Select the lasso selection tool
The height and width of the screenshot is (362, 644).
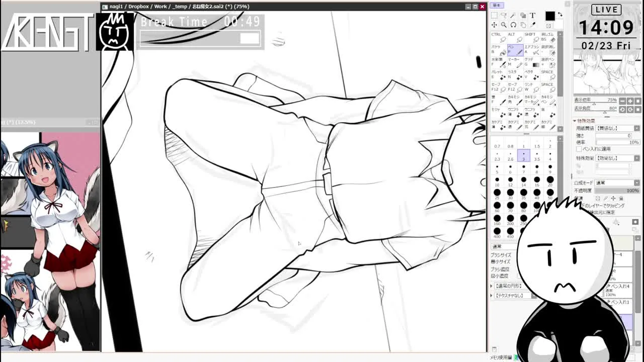(x=504, y=16)
